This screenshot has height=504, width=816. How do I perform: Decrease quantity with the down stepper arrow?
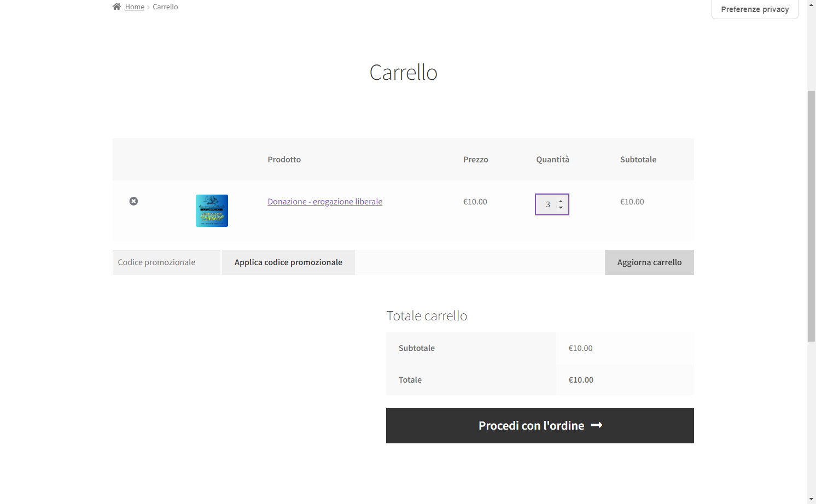click(x=561, y=208)
